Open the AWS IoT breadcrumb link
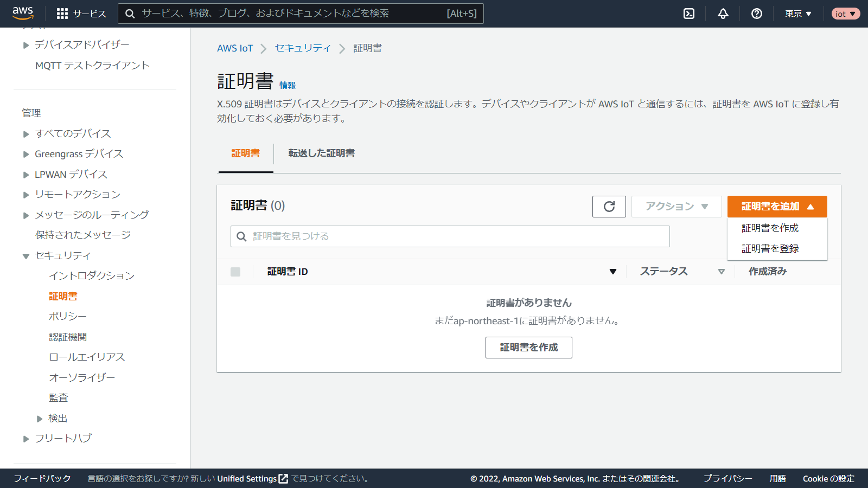Screen dimensions: 868x488 pyautogui.click(x=235, y=48)
